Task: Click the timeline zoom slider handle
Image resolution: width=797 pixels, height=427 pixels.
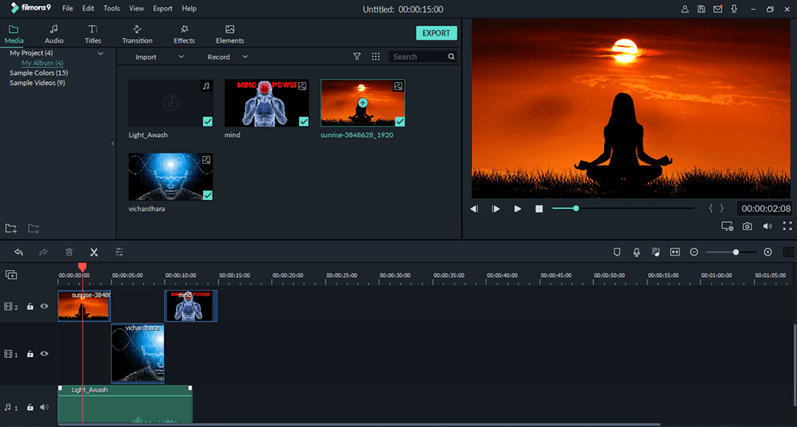Action: point(736,252)
